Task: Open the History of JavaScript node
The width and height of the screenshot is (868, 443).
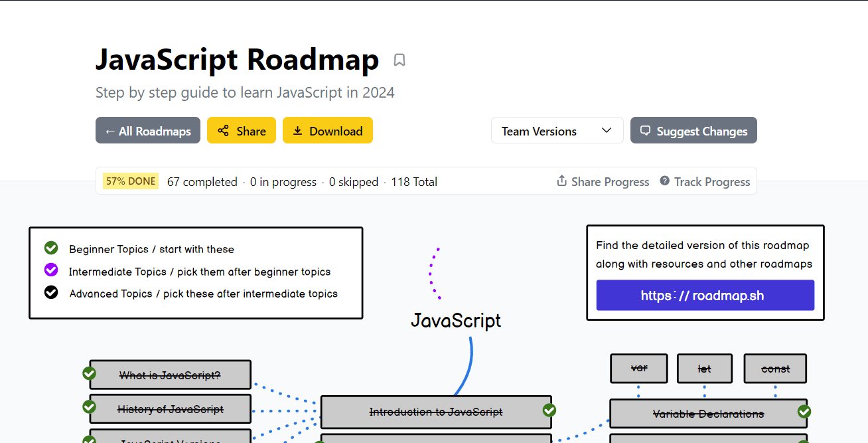Action: click(169, 408)
